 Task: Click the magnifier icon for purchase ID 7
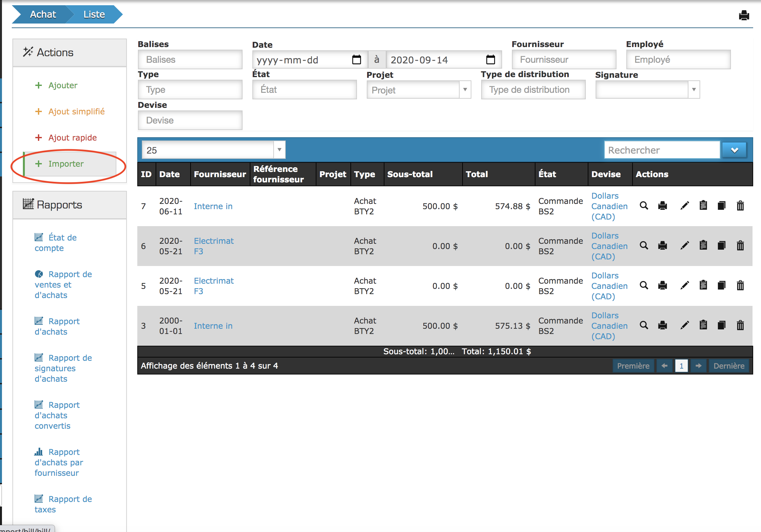tap(644, 206)
